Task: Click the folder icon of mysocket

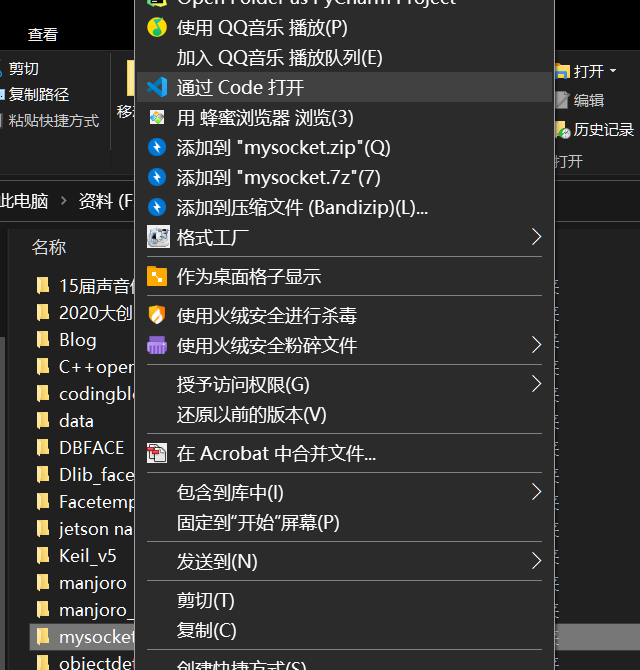Action: [43, 637]
